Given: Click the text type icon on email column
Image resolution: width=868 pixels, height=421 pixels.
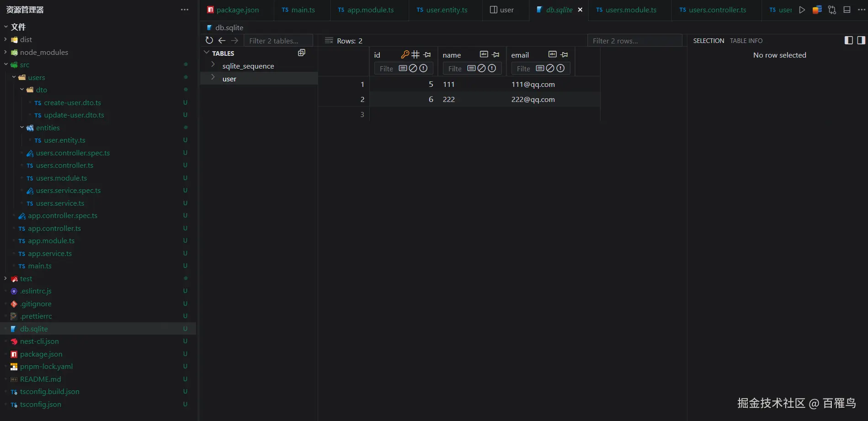Looking at the screenshot, I should [x=553, y=54].
